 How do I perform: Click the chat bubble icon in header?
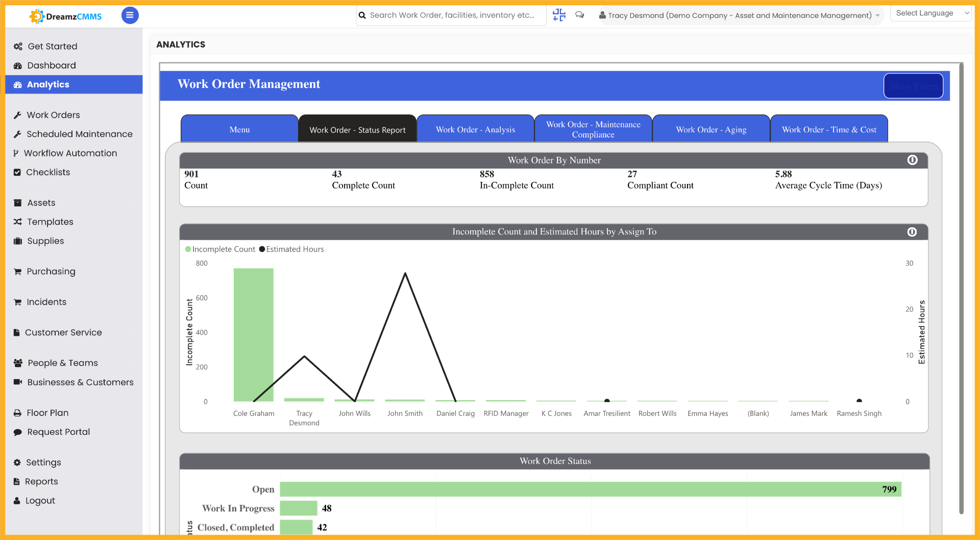point(579,15)
